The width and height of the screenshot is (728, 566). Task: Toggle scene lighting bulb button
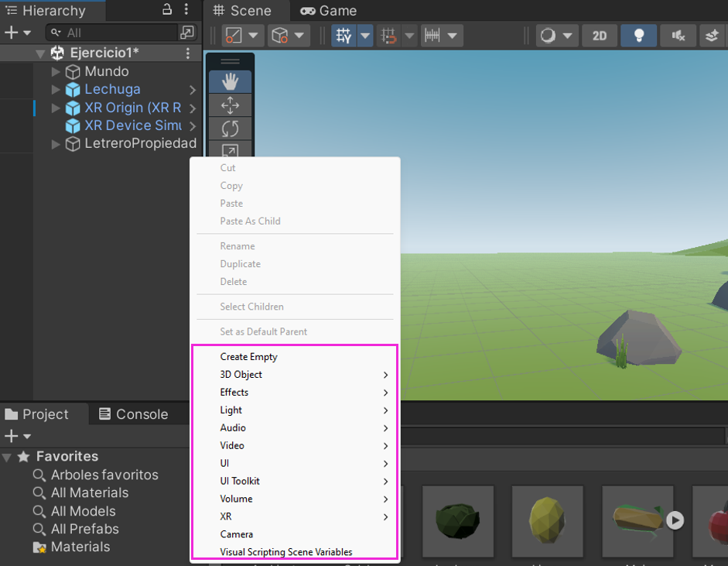639,36
